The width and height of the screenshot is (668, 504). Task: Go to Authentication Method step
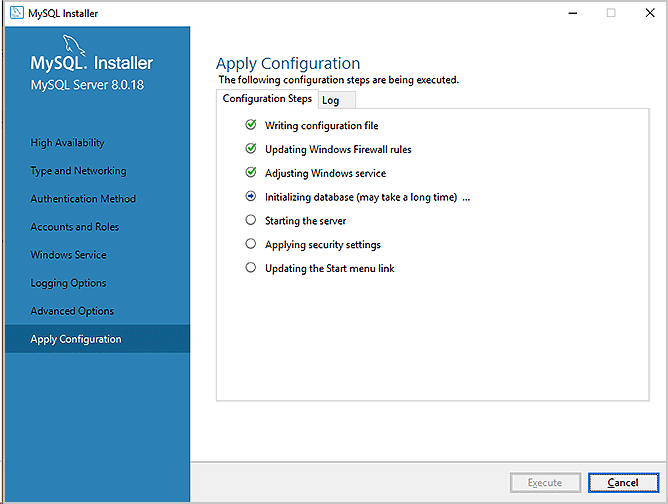pos(83,199)
